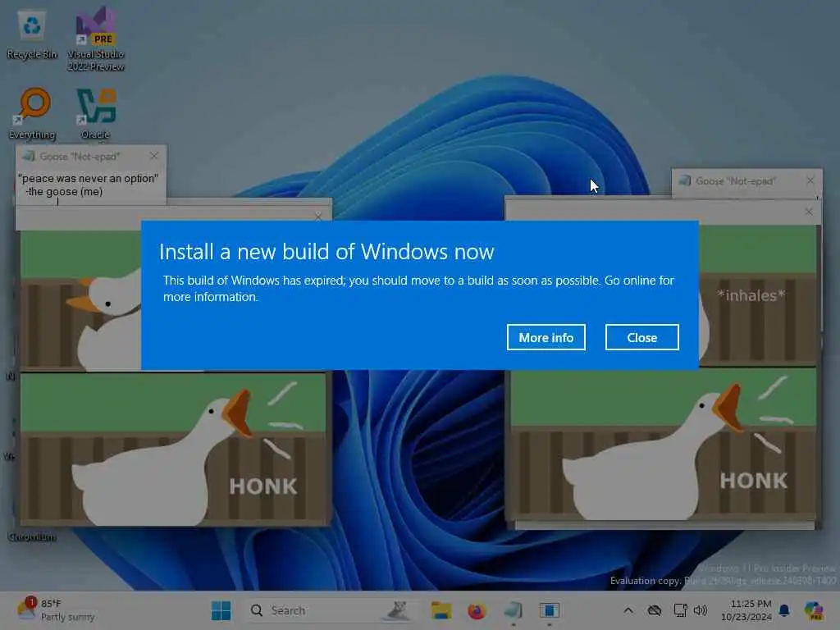The height and width of the screenshot is (630, 840).
Task: Click the right HONK goose image
Action: (663, 444)
